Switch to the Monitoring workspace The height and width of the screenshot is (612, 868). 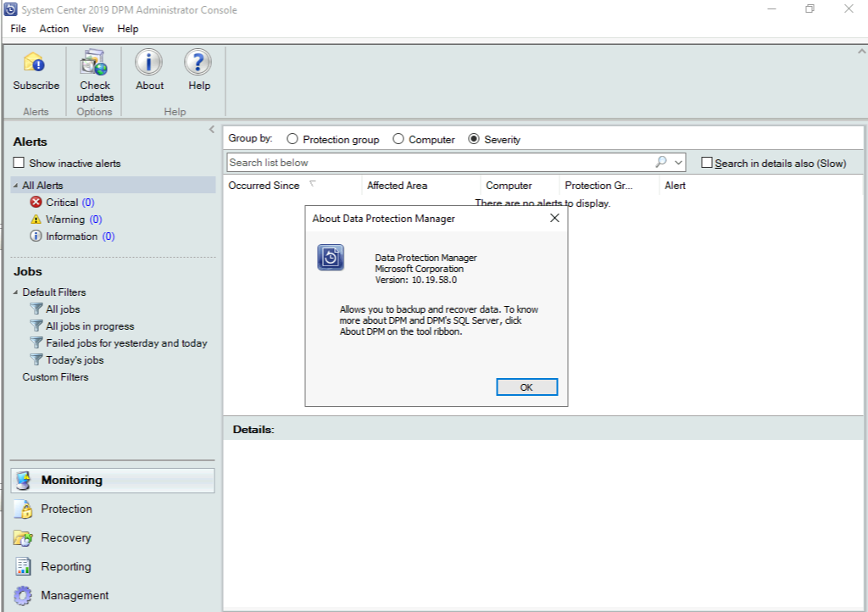[x=113, y=481]
